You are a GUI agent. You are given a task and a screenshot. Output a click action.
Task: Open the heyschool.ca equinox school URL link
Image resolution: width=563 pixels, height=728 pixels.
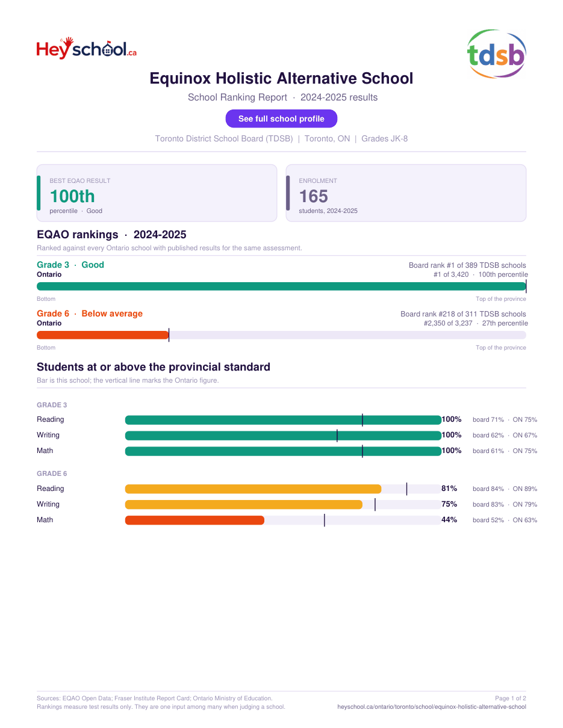(432, 707)
